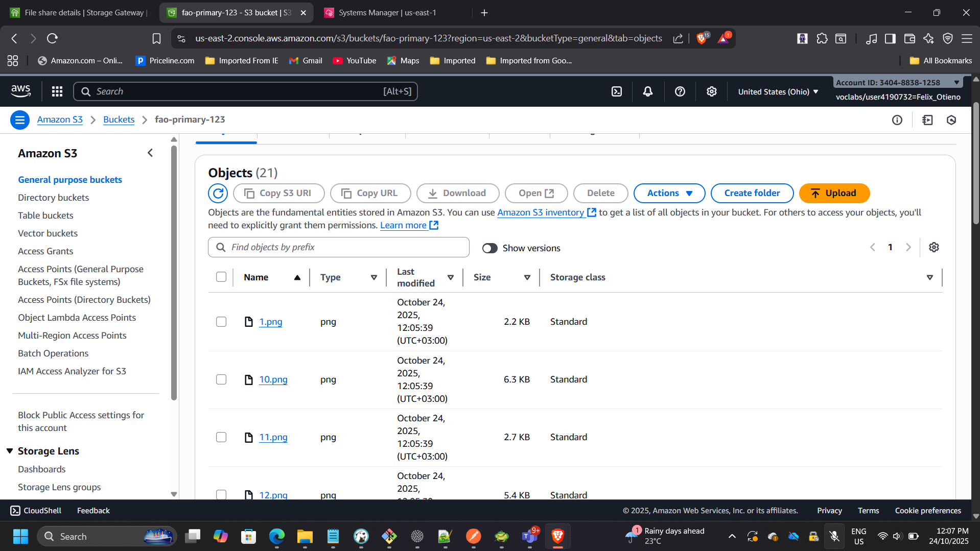Viewport: 980px width, 551px height.
Task: Collapse the Amazon S3 sidebar arrow
Action: pos(150,153)
